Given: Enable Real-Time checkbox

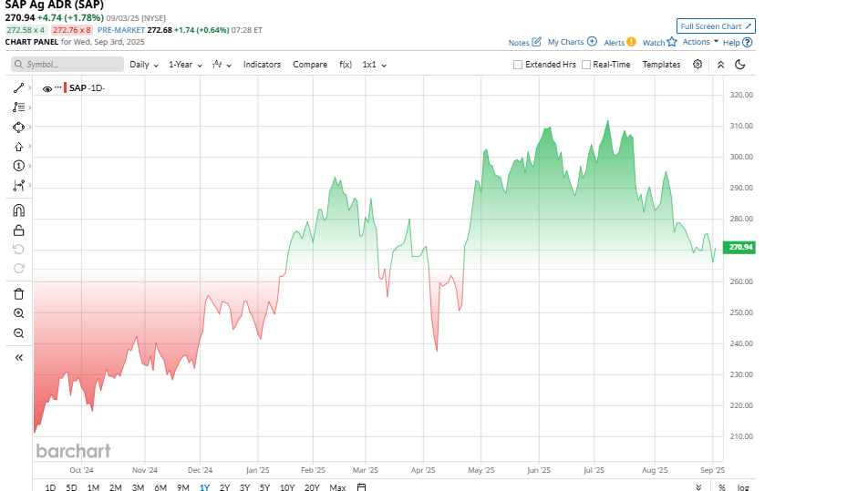Looking at the screenshot, I should point(586,65).
